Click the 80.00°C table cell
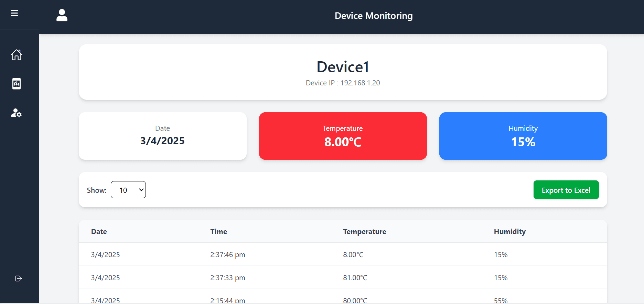This screenshot has width=644, height=304. pos(355,300)
